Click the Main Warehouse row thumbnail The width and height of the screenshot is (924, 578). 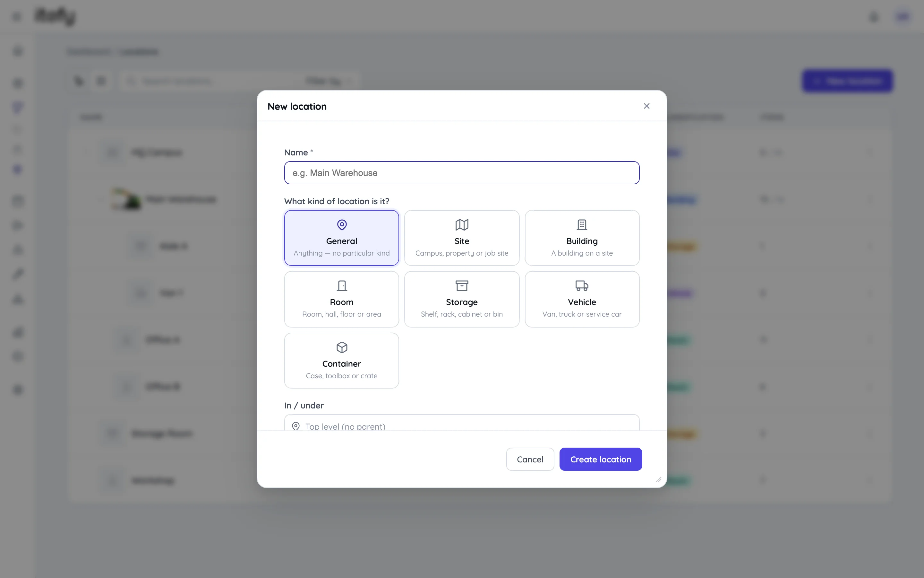click(126, 199)
